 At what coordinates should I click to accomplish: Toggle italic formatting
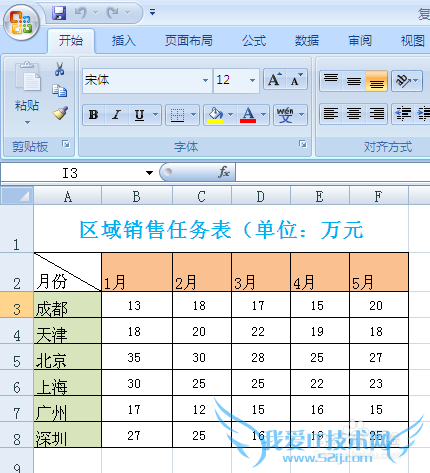(x=116, y=115)
